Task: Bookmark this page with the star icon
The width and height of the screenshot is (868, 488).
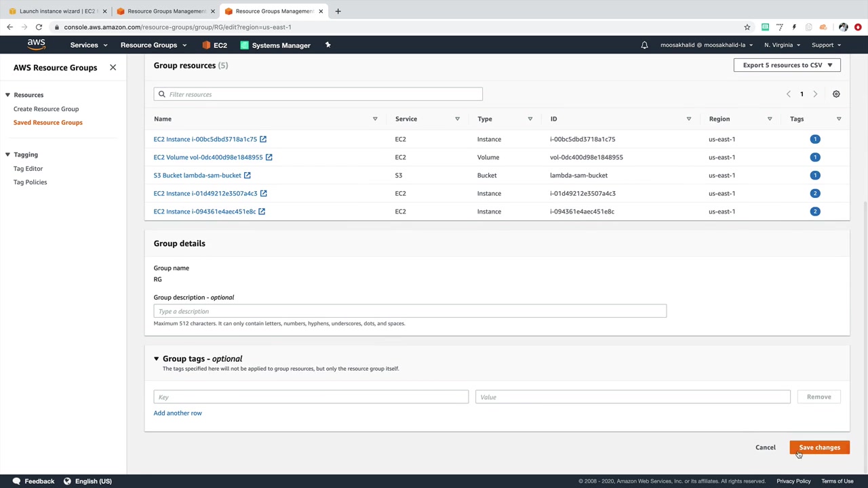Action: coord(747,27)
